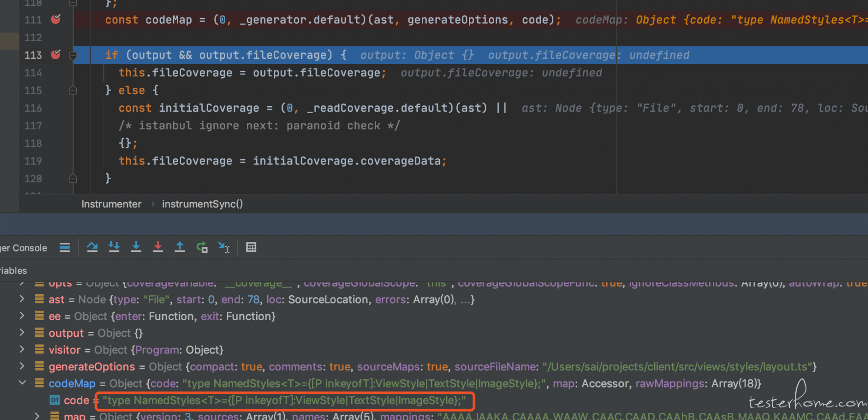Screen dimensions: 868x420
Task: Select the visitor variable row
Action: (x=434, y=349)
